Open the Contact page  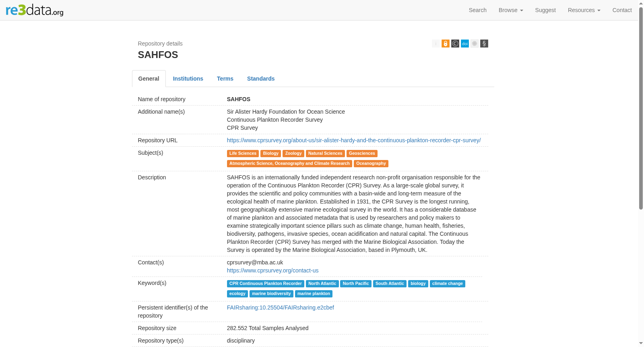click(622, 10)
